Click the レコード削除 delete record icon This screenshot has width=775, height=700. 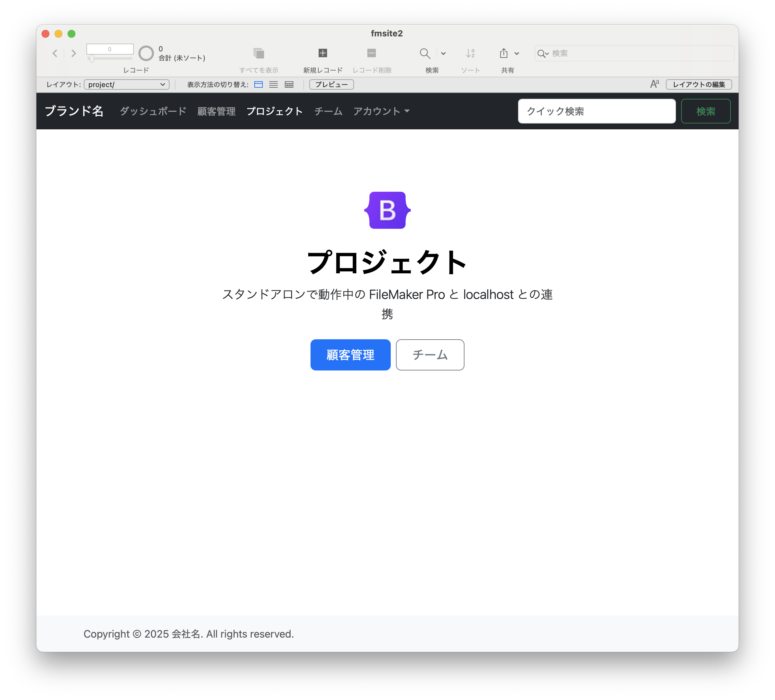click(x=371, y=53)
